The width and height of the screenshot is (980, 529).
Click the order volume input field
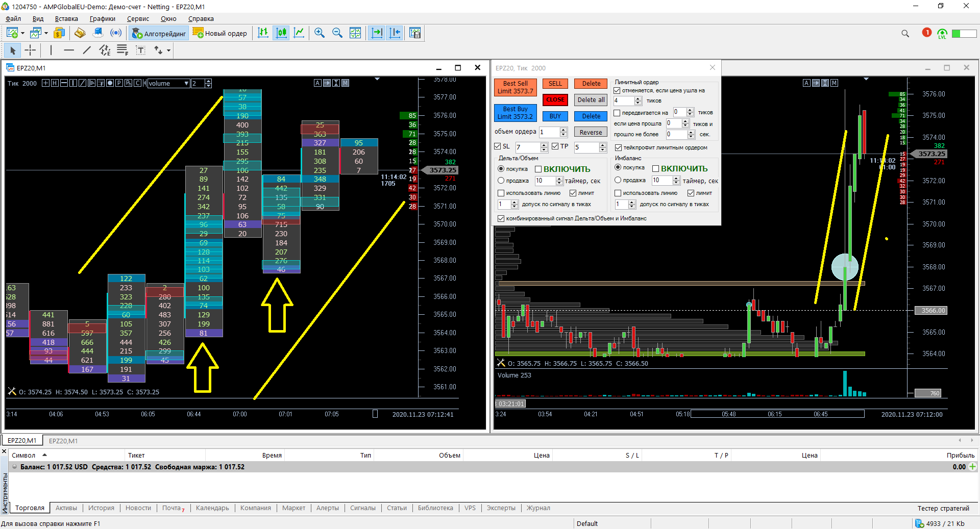pyautogui.click(x=549, y=132)
